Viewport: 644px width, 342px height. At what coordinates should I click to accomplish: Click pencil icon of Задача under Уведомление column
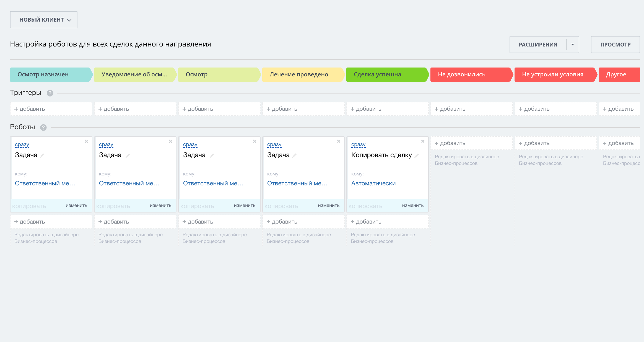click(x=128, y=156)
